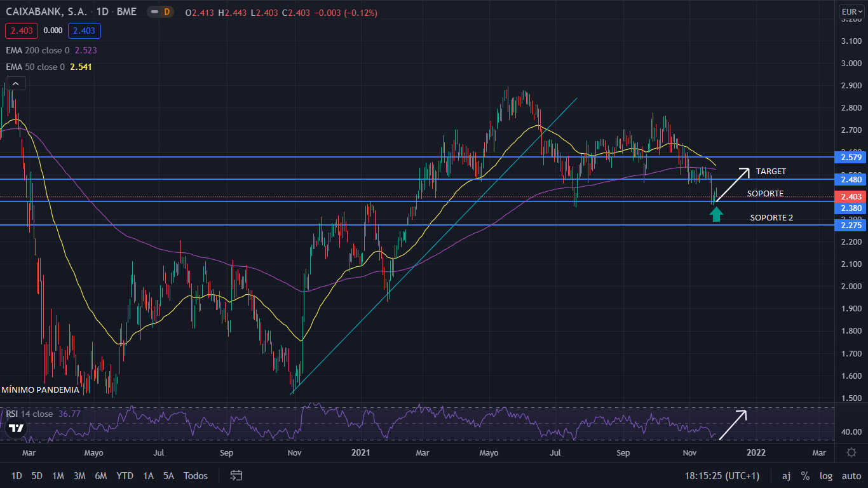Toggle auto-scaling via 'auto'

pos(850,475)
